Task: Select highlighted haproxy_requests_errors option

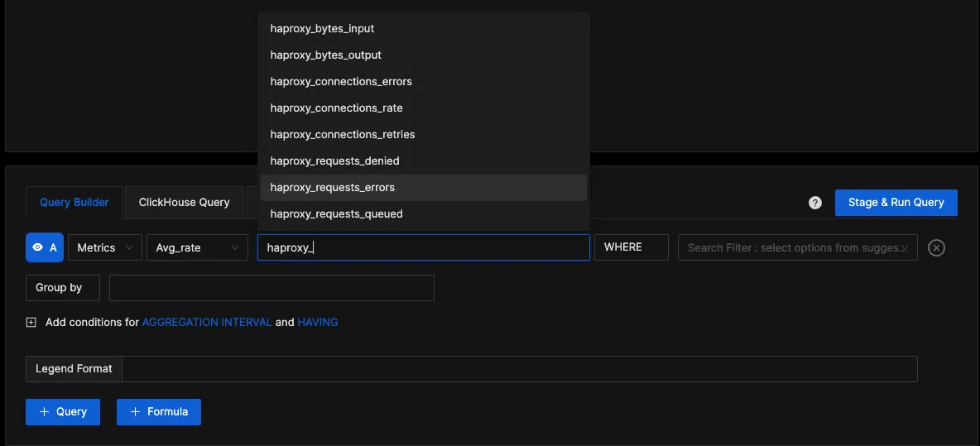Action: tap(424, 187)
